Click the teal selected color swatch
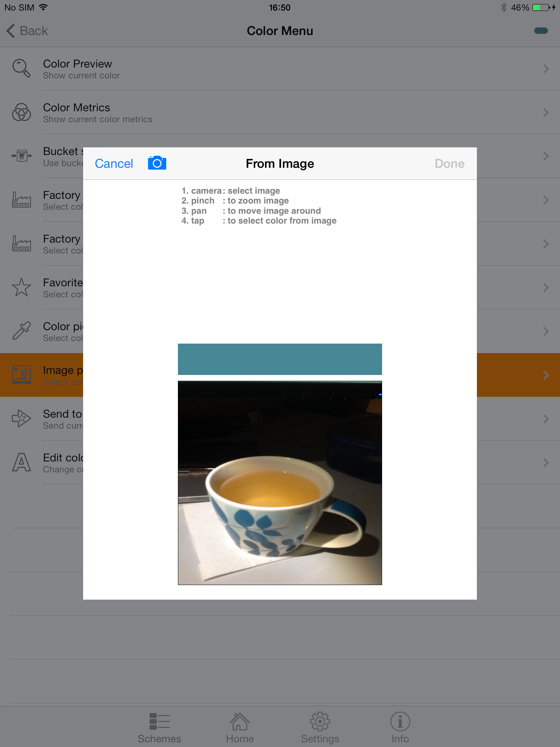Screen dimensions: 560x747 click(280, 359)
